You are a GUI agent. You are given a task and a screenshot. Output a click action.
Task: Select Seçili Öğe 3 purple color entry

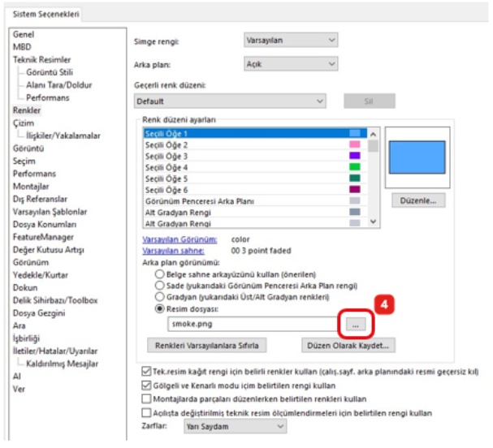click(x=252, y=155)
